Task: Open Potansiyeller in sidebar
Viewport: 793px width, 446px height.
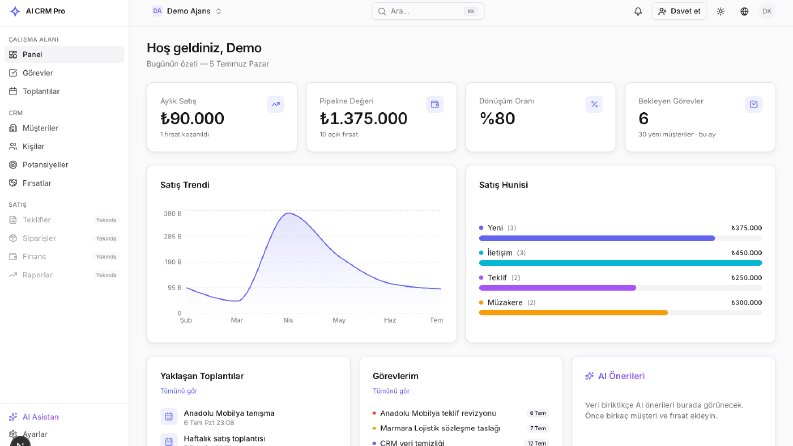Action: click(x=64, y=165)
